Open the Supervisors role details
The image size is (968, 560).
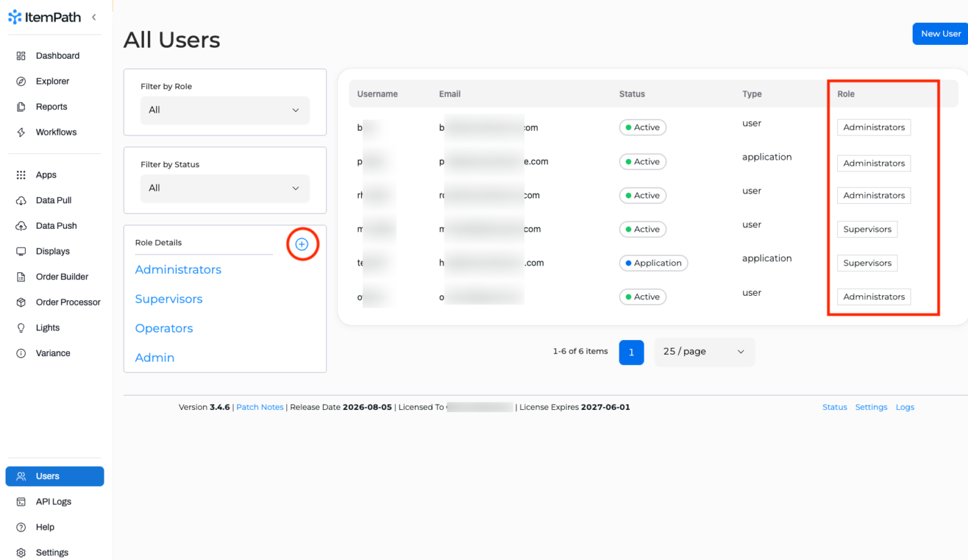coord(169,299)
